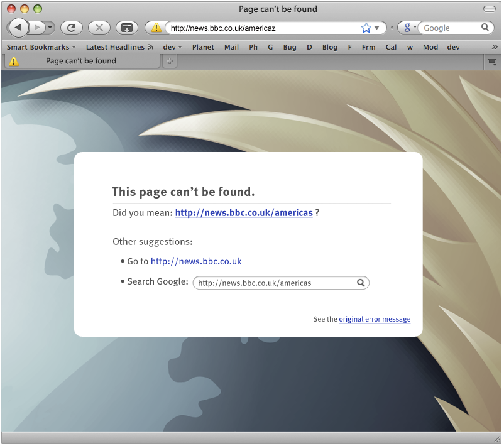Open the Smart Bookmarks menu
This screenshot has width=504, height=446.
coord(41,47)
